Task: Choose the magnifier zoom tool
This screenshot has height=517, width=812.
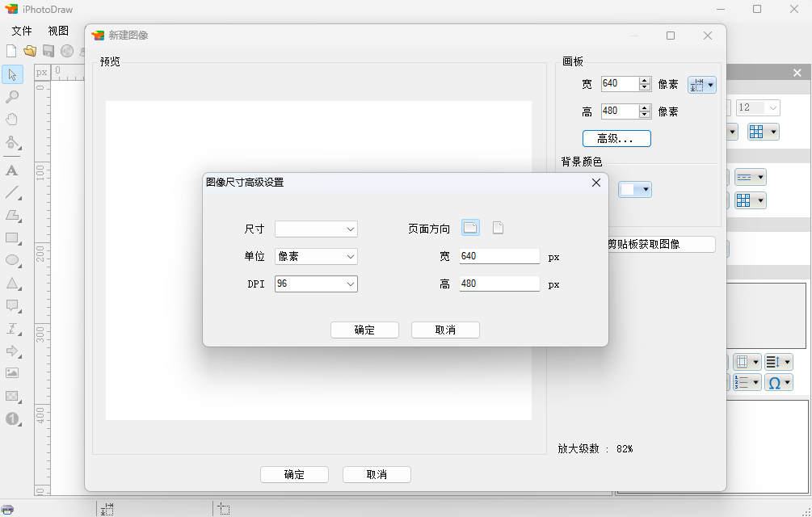Action: point(12,97)
